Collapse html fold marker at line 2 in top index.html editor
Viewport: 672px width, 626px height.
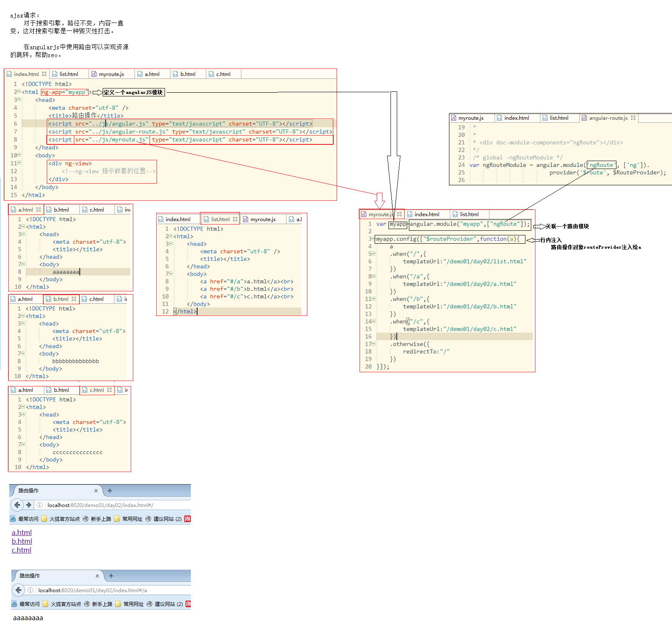[x=19, y=91]
